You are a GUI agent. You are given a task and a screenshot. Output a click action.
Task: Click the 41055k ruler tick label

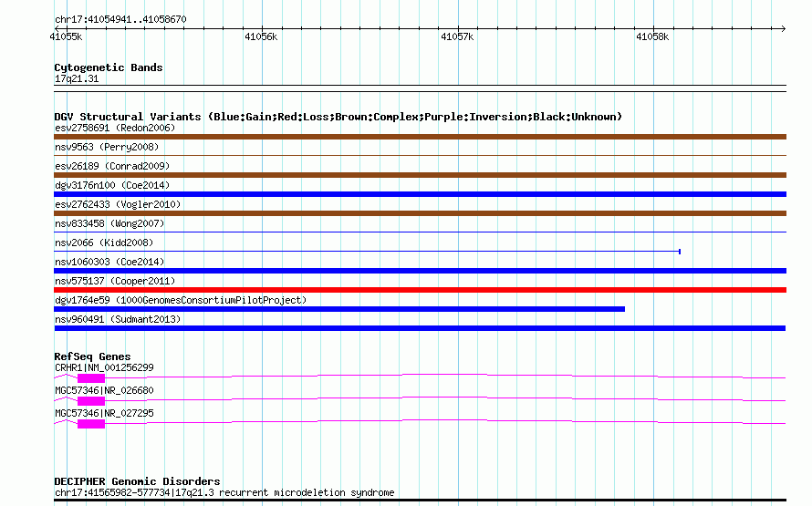66,36
